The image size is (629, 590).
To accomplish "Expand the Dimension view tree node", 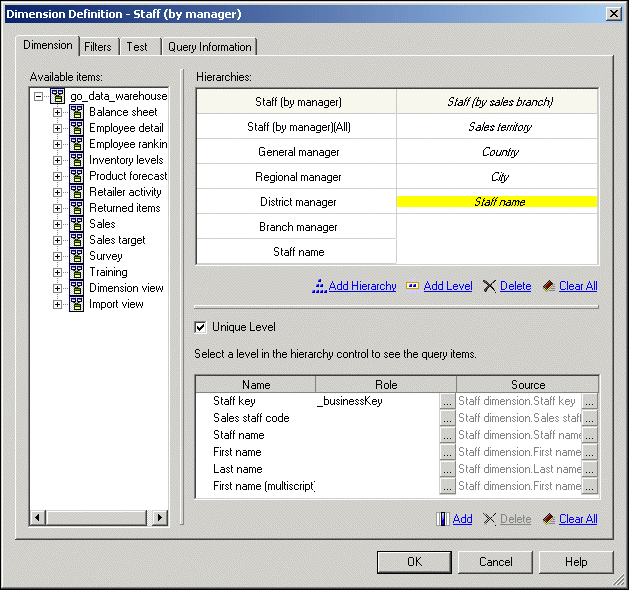I will (x=57, y=288).
